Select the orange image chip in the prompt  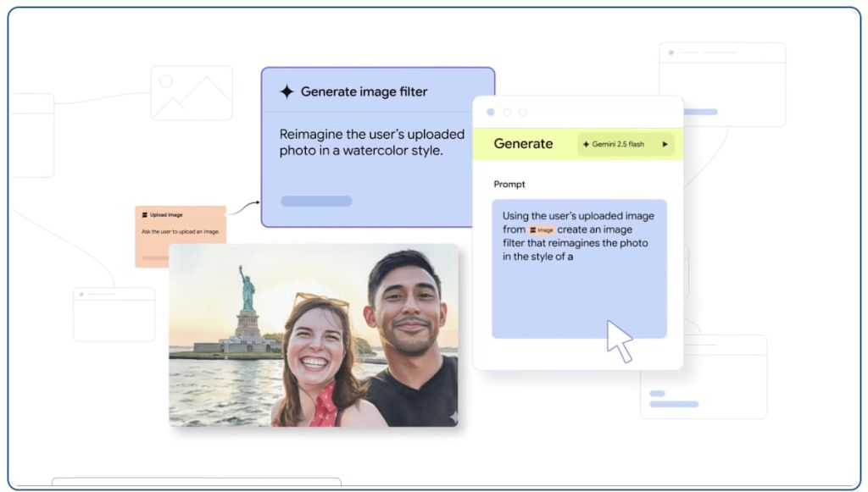click(x=542, y=229)
